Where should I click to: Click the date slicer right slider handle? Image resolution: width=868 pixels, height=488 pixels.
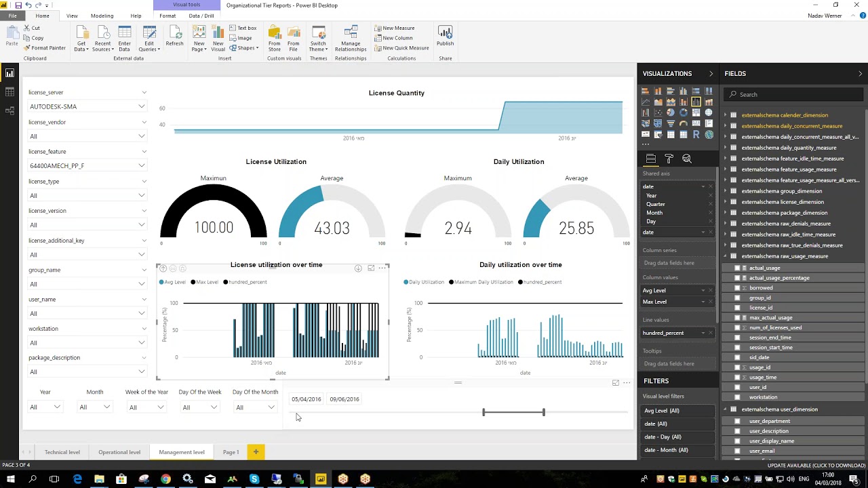point(543,412)
